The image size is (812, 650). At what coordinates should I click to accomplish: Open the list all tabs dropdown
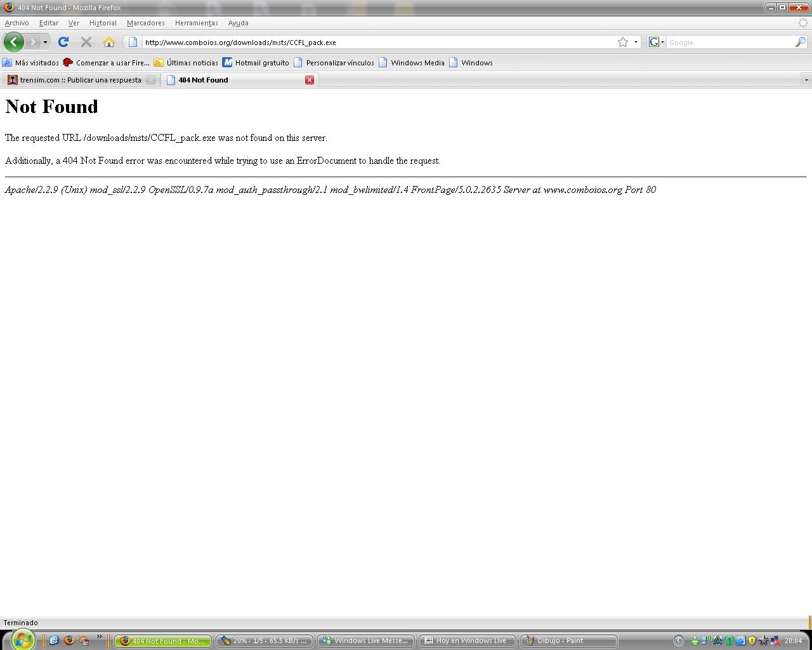pos(806,80)
